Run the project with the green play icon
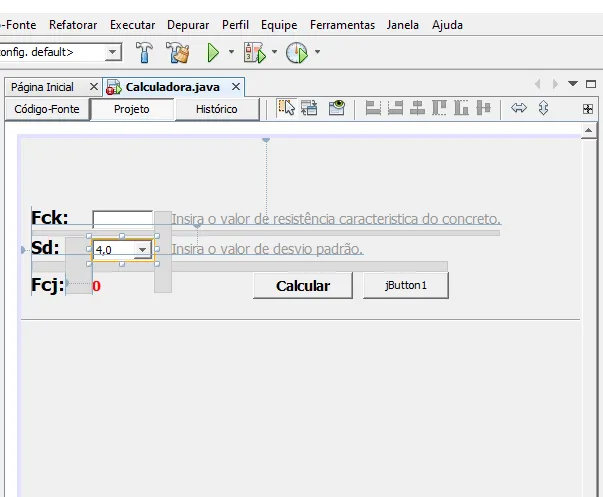The image size is (603, 497). (x=213, y=52)
